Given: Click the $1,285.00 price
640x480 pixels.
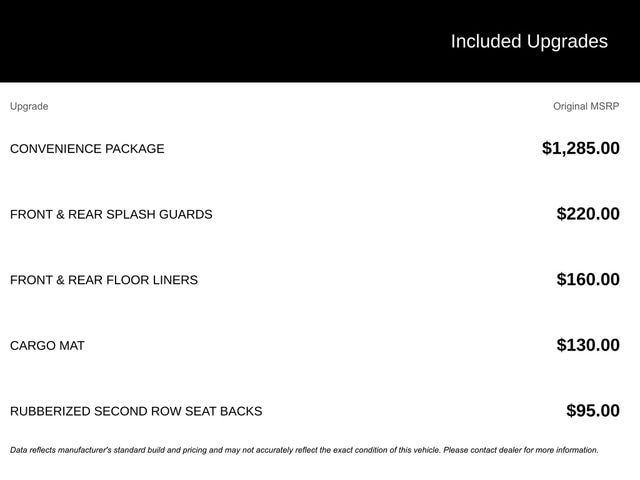Looking at the screenshot, I should click(x=580, y=148).
